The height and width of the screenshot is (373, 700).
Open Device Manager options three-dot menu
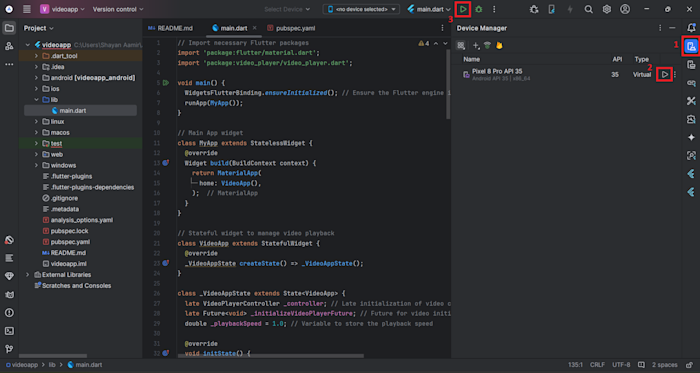(660, 28)
